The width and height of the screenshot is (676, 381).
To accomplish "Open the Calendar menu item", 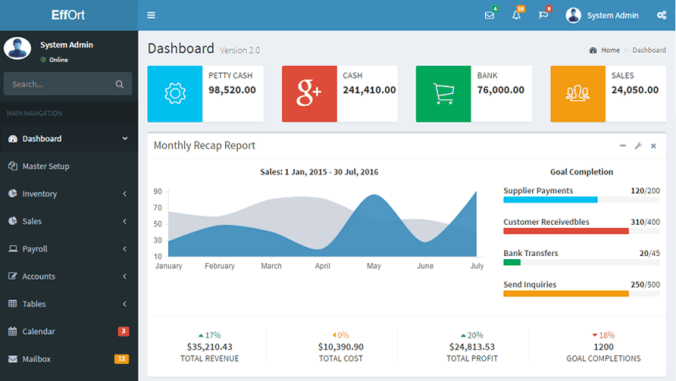I will coord(69,331).
